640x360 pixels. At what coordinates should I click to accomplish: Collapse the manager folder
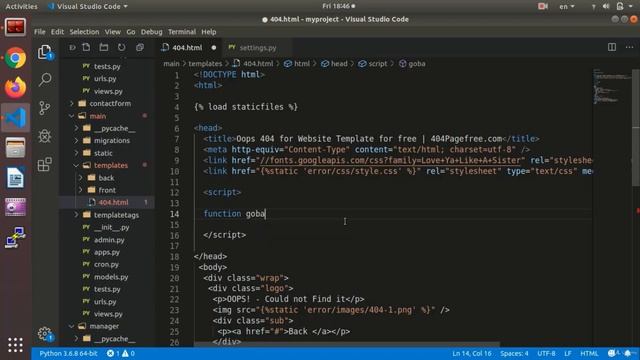click(104, 326)
